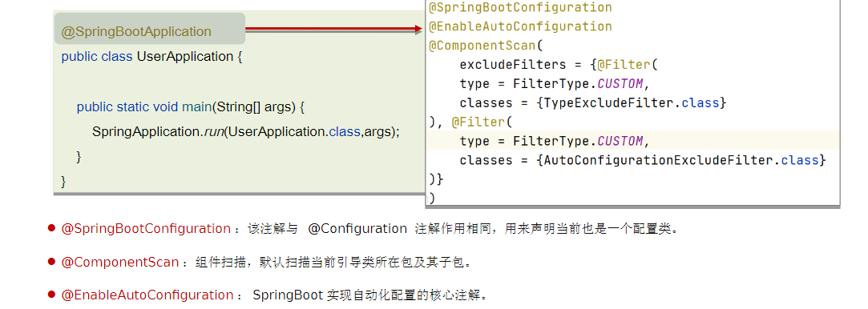Click @SpringBootConfiguration in the code popup
This screenshot has width=868, height=309.
[x=520, y=7]
